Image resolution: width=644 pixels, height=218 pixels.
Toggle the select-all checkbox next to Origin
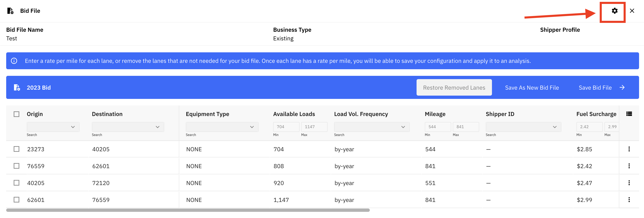click(x=16, y=114)
